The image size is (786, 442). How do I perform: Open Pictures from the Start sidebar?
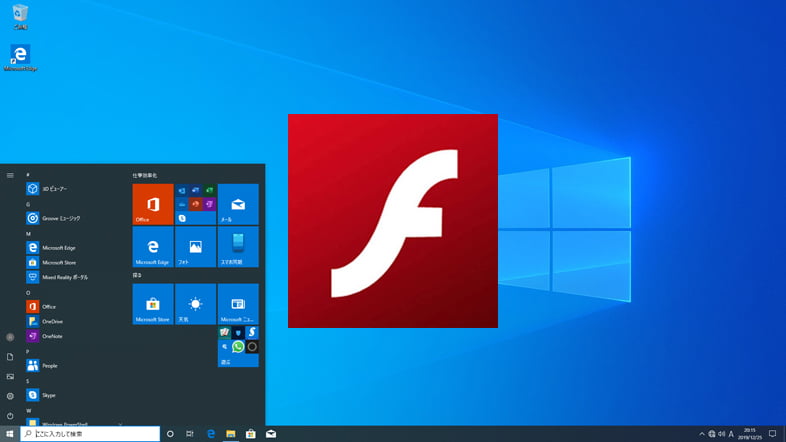pyautogui.click(x=10, y=376)
